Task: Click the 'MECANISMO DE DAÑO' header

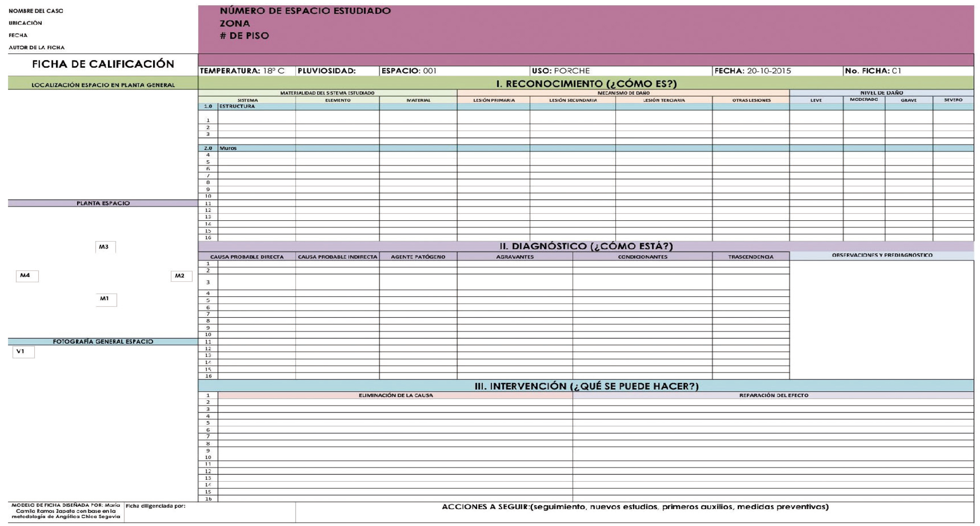Action: click(623, 93)
